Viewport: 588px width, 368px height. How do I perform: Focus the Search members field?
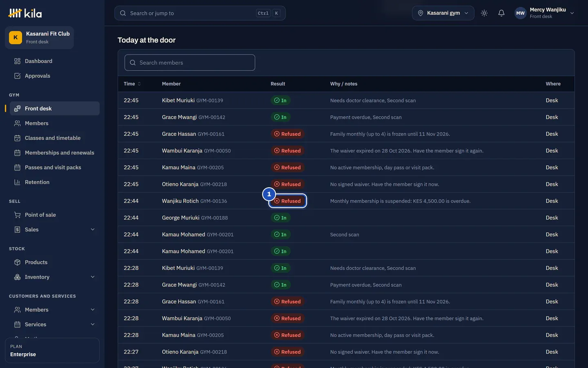(190, 63)
